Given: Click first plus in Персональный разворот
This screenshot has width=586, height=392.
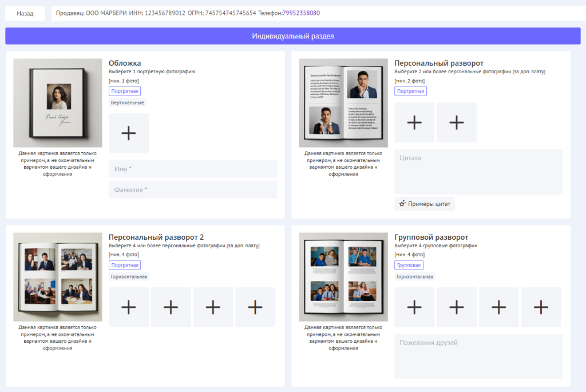Looking at the screenshot, I should point(414,122).
